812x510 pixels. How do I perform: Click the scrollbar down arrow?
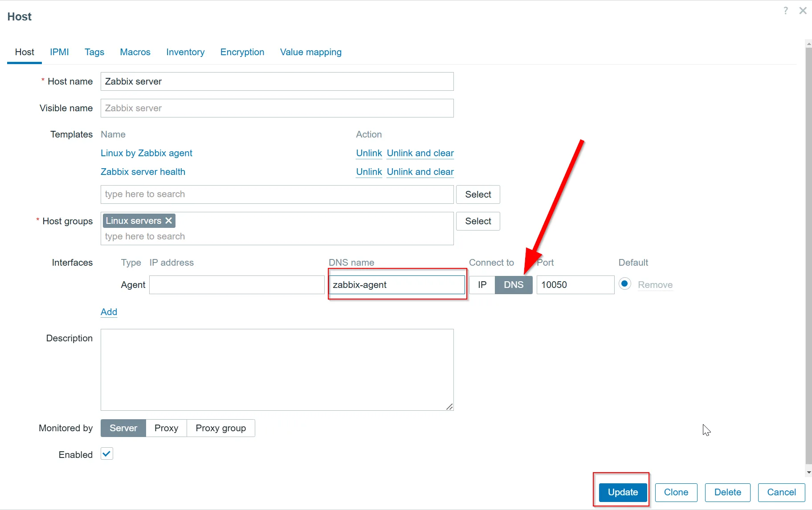808,473
